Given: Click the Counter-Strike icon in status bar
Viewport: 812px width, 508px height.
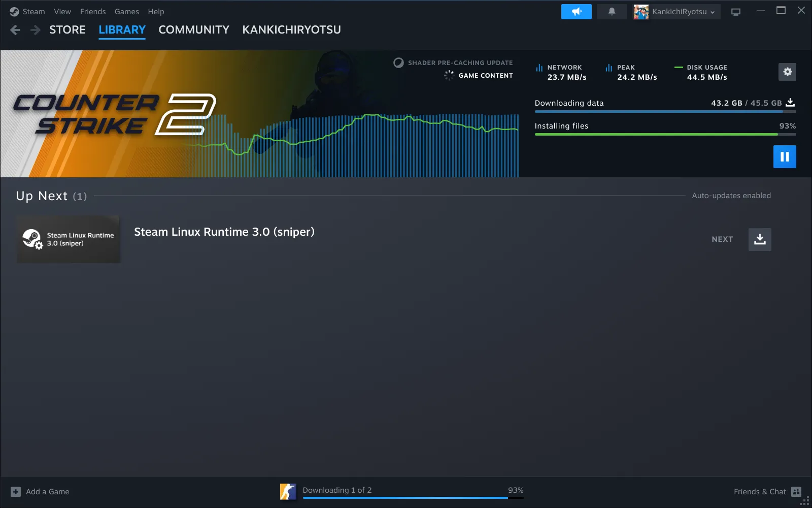Looking at the screenshot, I should point(288,492).
